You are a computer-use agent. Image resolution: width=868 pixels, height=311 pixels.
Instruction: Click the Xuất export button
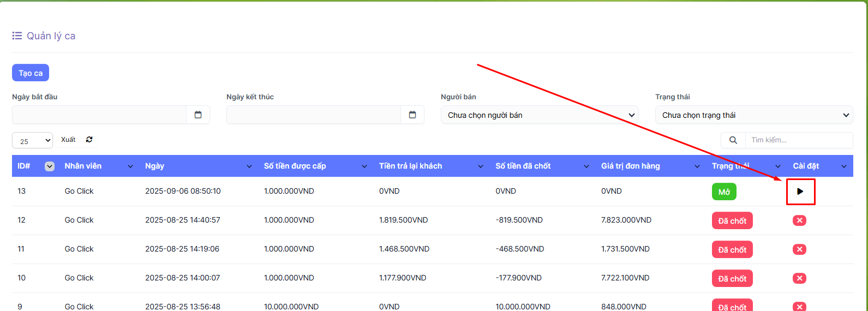[68, 140]
